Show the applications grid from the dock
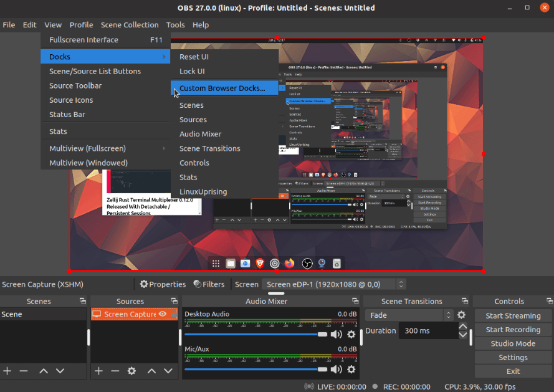Screen dimensions: 554x392 click(x=216, y=264)
